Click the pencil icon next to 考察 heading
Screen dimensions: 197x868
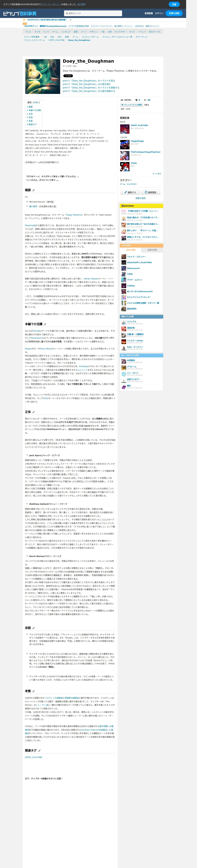(x=33, y=691)
